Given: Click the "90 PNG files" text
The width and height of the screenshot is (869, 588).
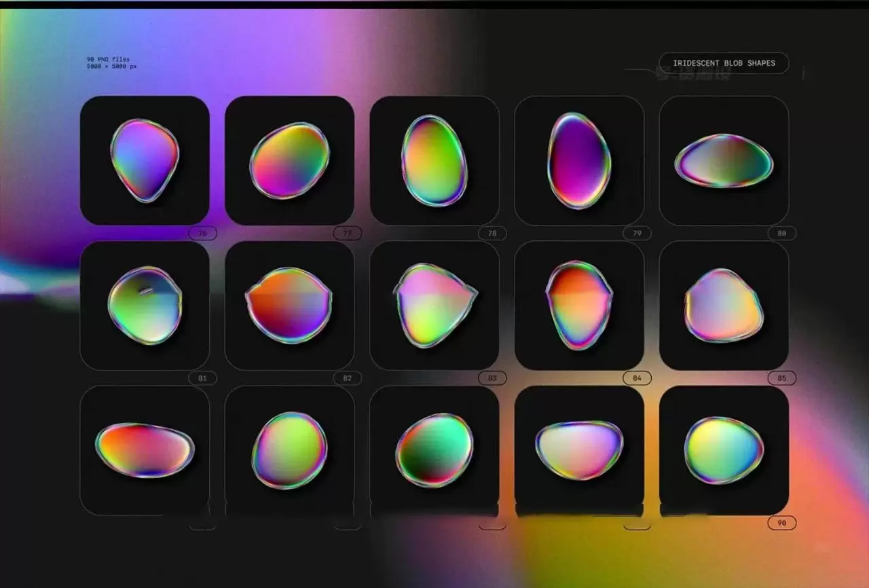Looking at the screenshot, I should (x=108, y=60).
